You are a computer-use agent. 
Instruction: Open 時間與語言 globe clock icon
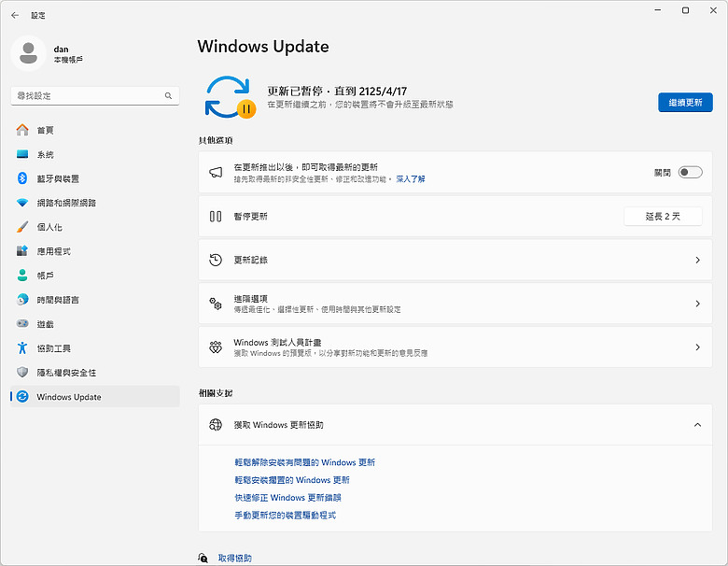click(x=22, y=300)
